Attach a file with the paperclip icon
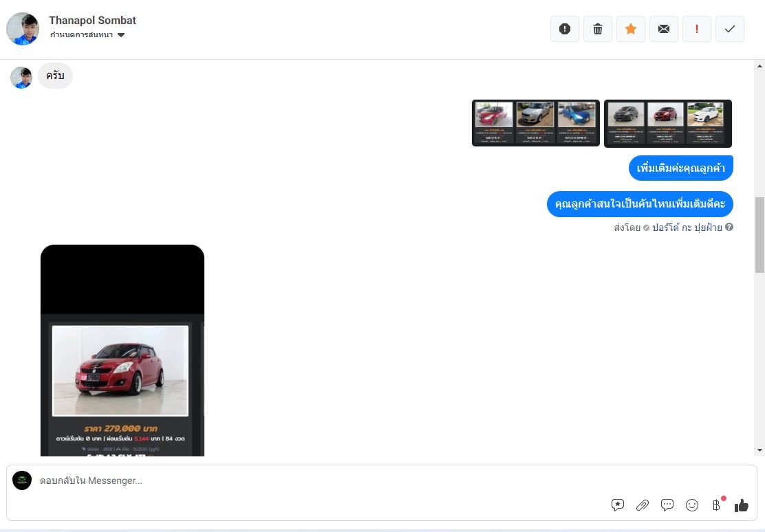Screen dimensions: 765x532 pyautogui.click(x=643, y=505)
